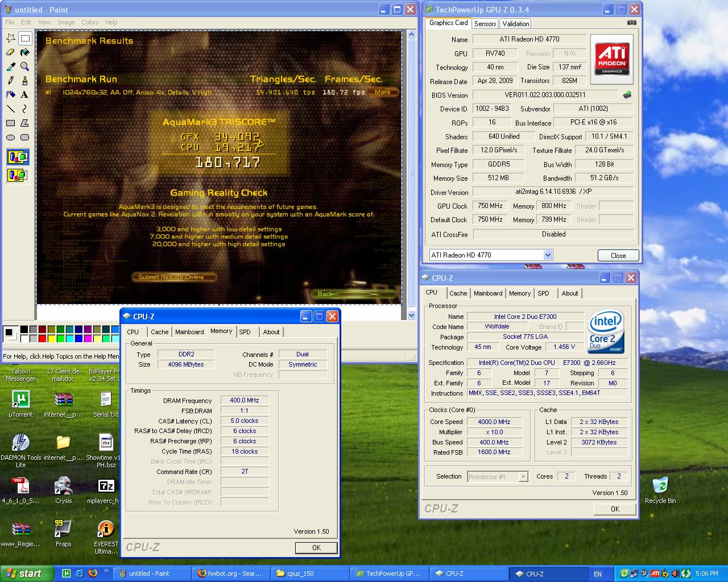Click the GPU-Z screenshot camera icon
The width and height of the screenshot is (728, 582).
632,23
